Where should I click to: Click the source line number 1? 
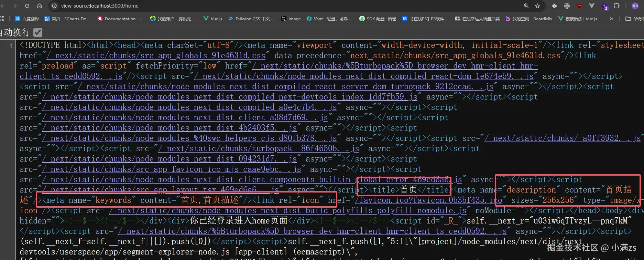(x=11, y=45)
